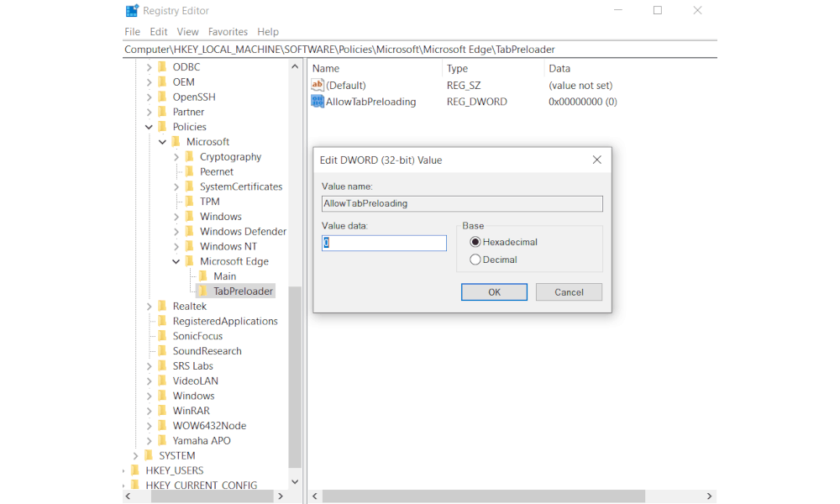Click the Cryptography folder icon
Viewport: 840px width, 504px height.
click(x=189, y=157)
